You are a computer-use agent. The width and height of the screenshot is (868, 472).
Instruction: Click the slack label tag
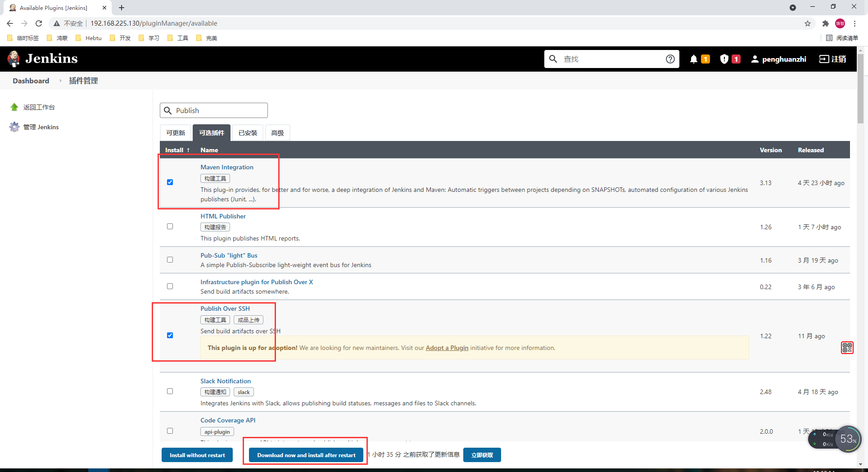(x=244, y=392)
